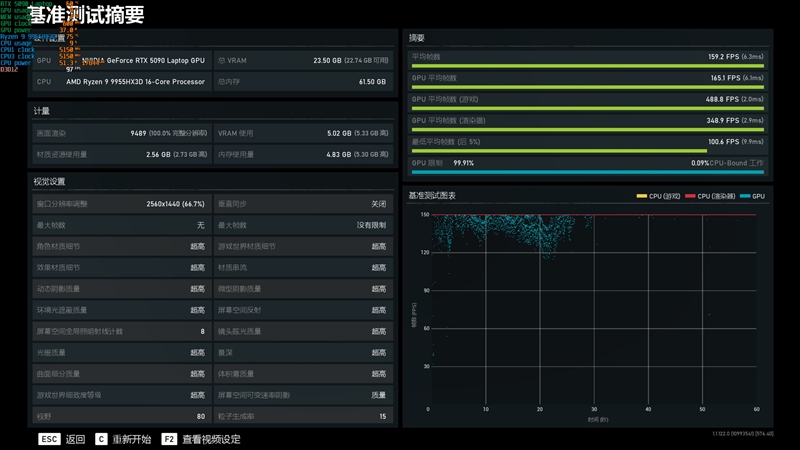
Task: Click the yellow CPU (游戏) legend marker
Action: click(642, 196)
